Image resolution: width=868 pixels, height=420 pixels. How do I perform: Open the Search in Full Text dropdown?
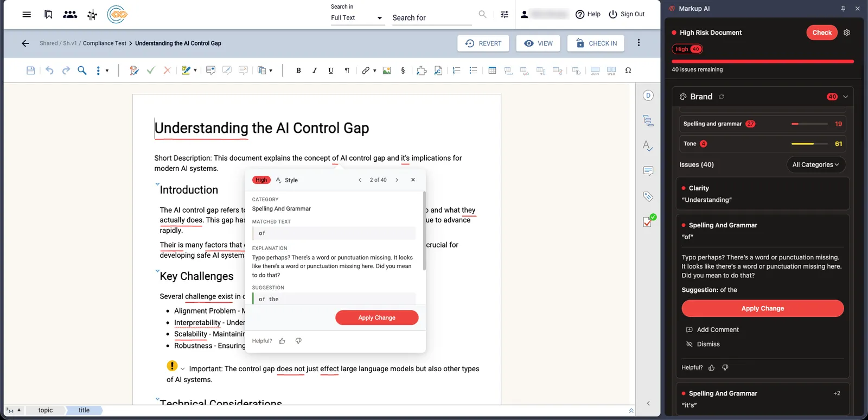coord(358,18)
